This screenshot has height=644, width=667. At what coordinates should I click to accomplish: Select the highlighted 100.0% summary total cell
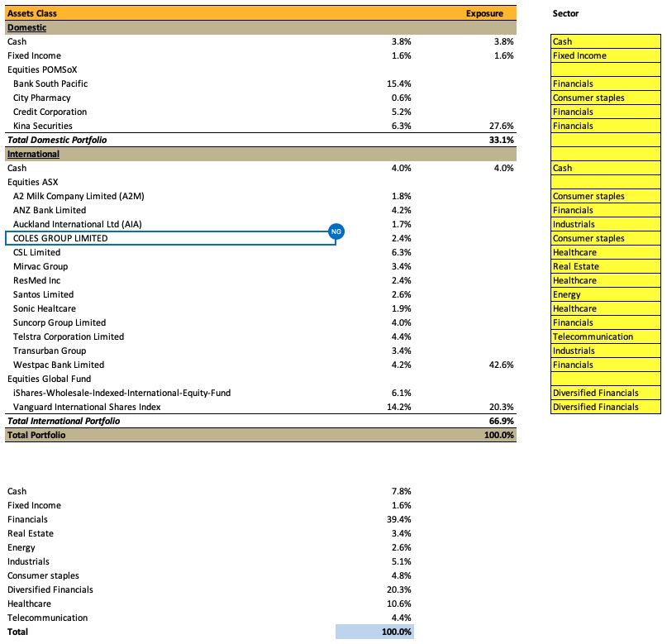374,632
